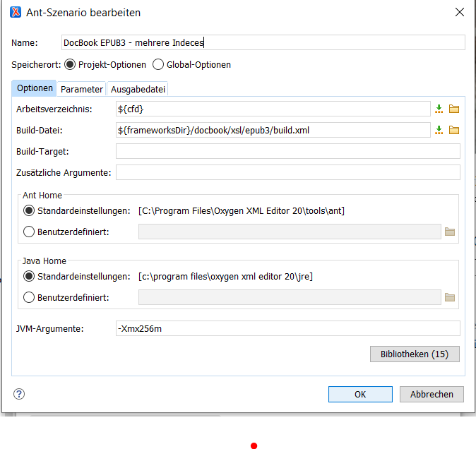The image size is (476, 449).
Task: Select Benutzerdefiniert under Ant Home
Action: click(29, 232)
